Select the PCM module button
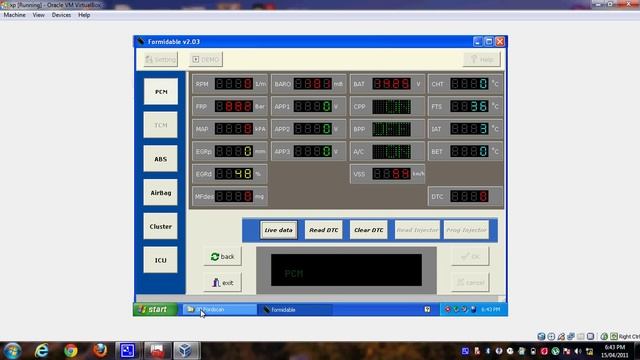The width and height of the screenshot is (640, 360). (160, 91)
